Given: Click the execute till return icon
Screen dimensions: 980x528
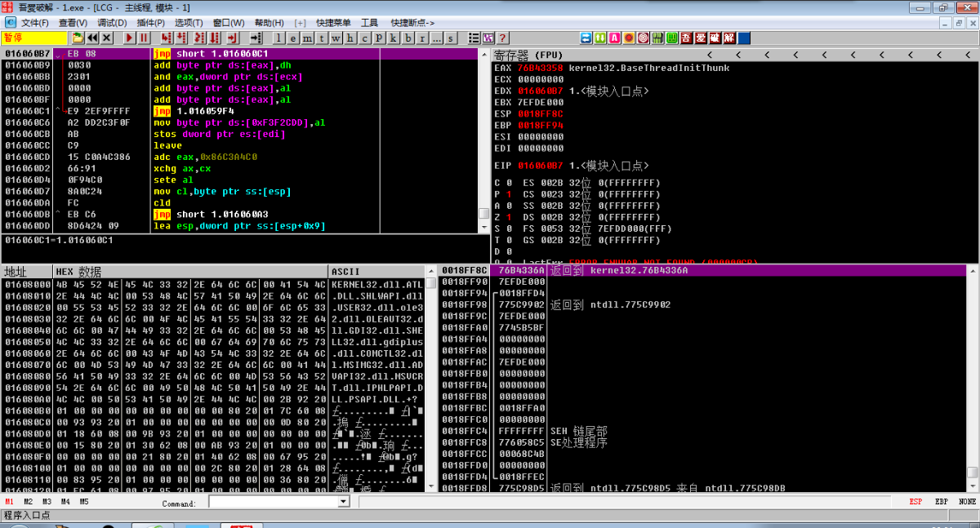Looking at the screenshot, I should [233, 38].
